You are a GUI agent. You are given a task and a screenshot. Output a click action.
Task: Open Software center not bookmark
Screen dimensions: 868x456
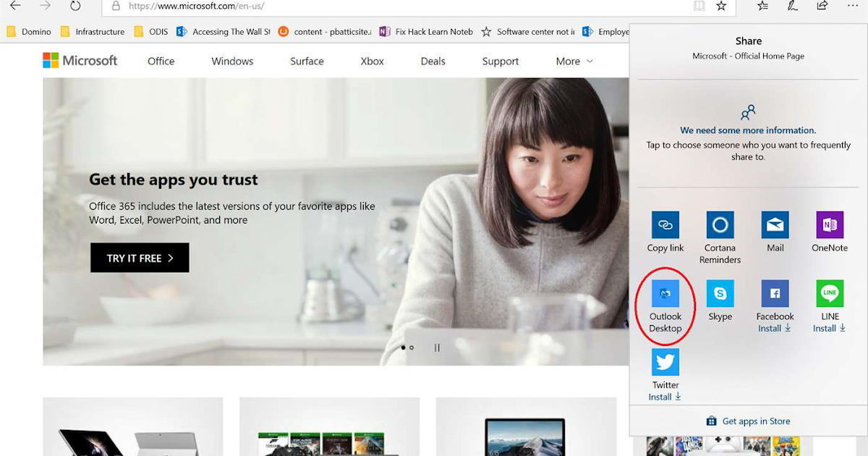click(527, 32)
